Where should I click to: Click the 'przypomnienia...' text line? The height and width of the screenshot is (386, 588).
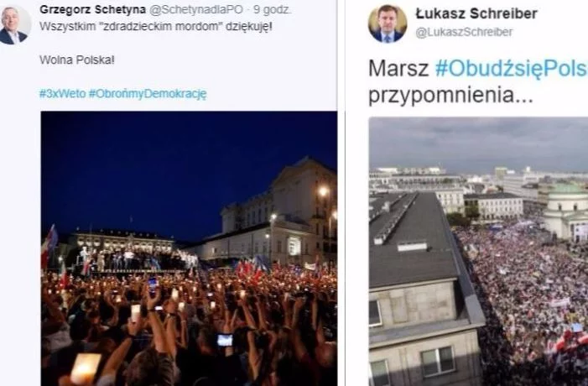pos(450,96)
